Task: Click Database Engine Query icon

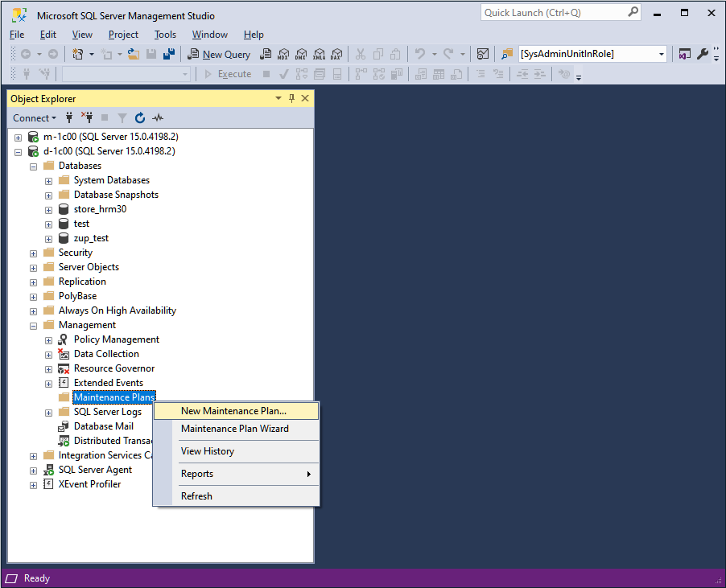Action: [x=266, y=54]
